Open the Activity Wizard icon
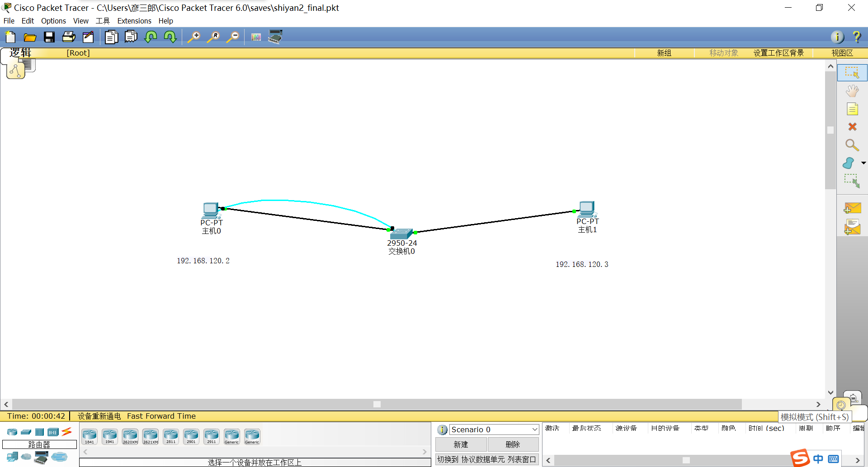This screenshot has height=467, width=868. [x=88, y=37]
